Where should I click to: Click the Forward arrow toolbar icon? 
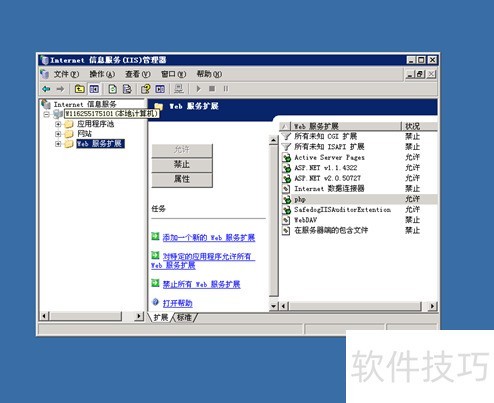point(60,89)
